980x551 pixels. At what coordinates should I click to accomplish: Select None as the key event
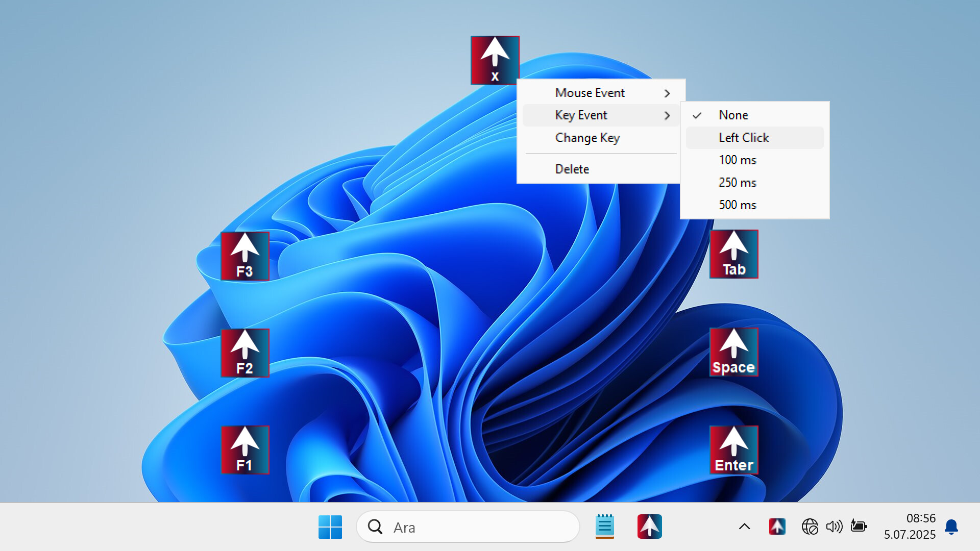pos(733,115)
